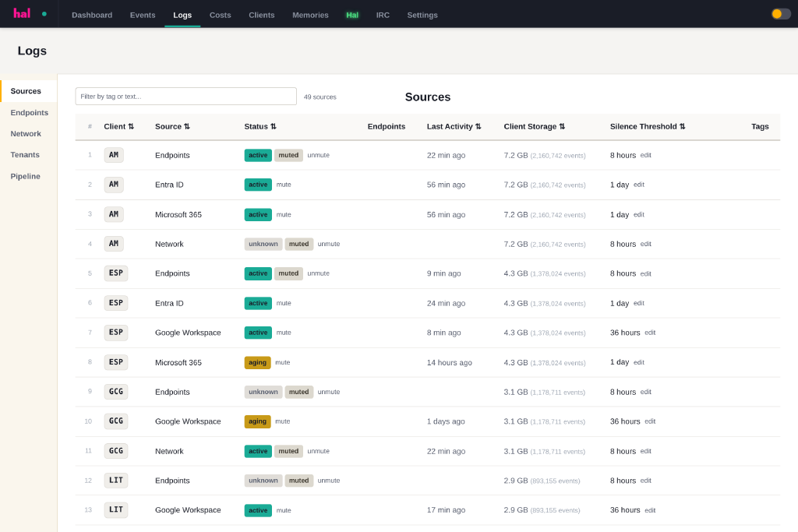
Task: Edit silence threshold for GCG Google Workspace
Action: 650,421
